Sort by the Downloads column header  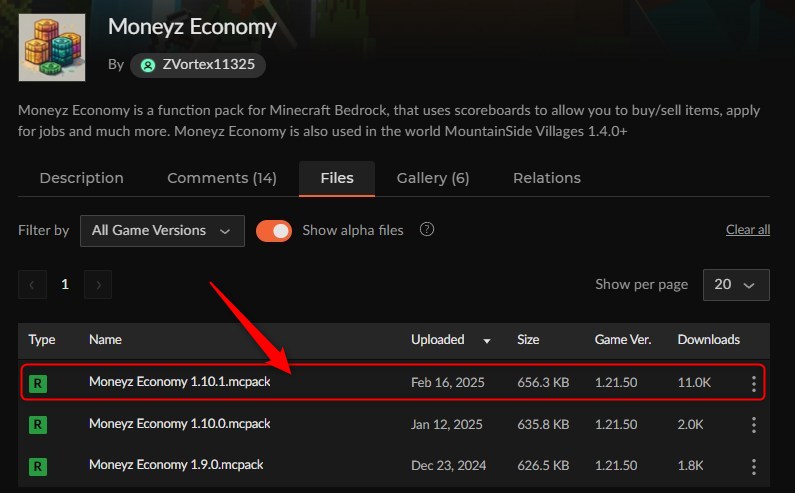pyautogui.click(x=708, y=340)
